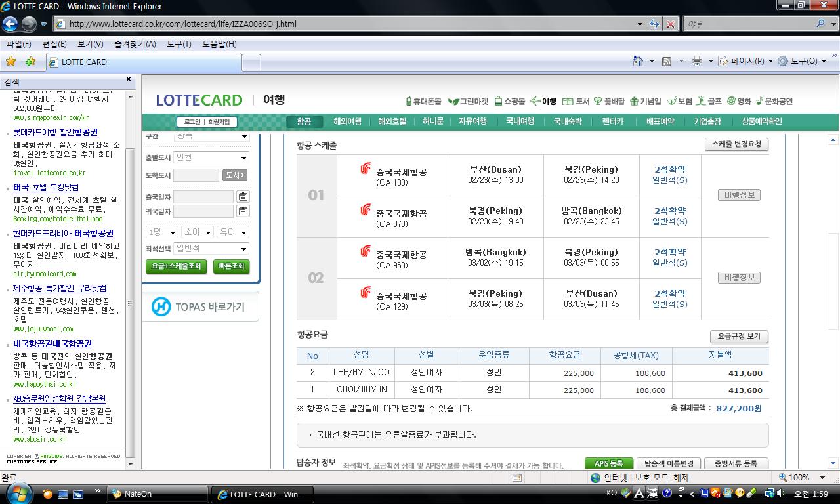The height and width of the screenshot is (504, 840).
Task: Click 비행정보 button for itinerary 02
Action: tap(739, 278)
